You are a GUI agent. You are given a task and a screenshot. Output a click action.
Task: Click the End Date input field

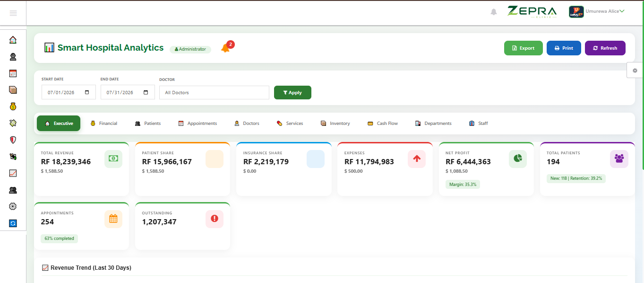coord(128,92)
